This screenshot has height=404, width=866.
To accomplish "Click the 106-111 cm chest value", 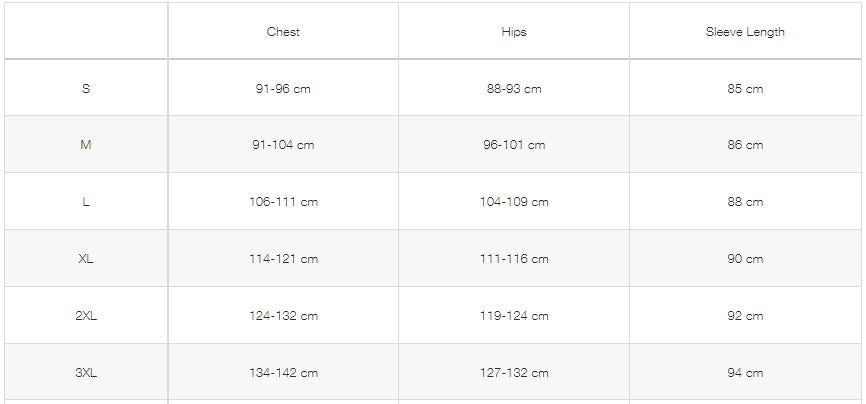I will pyautogui.click(x=283, y=202).
